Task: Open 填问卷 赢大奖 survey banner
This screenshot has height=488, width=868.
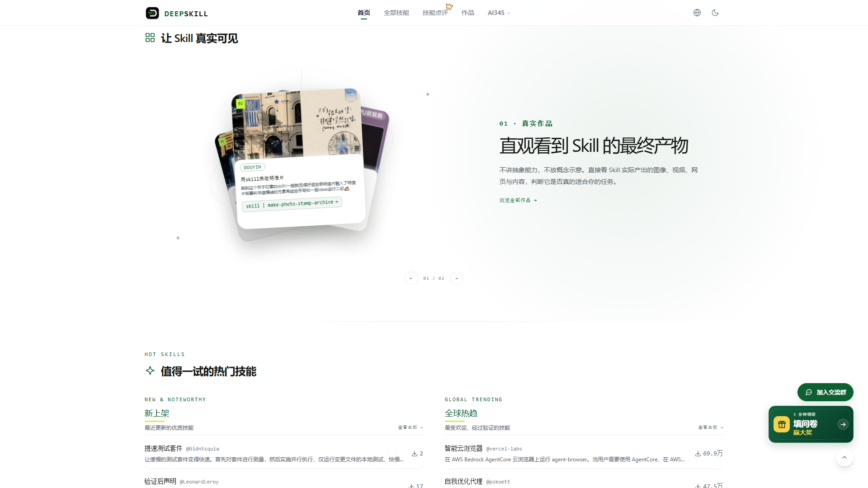Action: coord(811,424)
